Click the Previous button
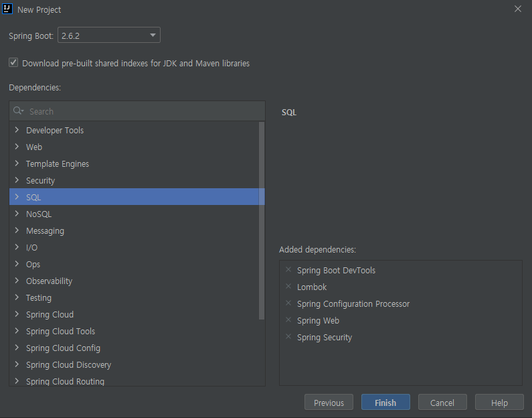This screenshot has width=532, height=418. tap(329, 403)
